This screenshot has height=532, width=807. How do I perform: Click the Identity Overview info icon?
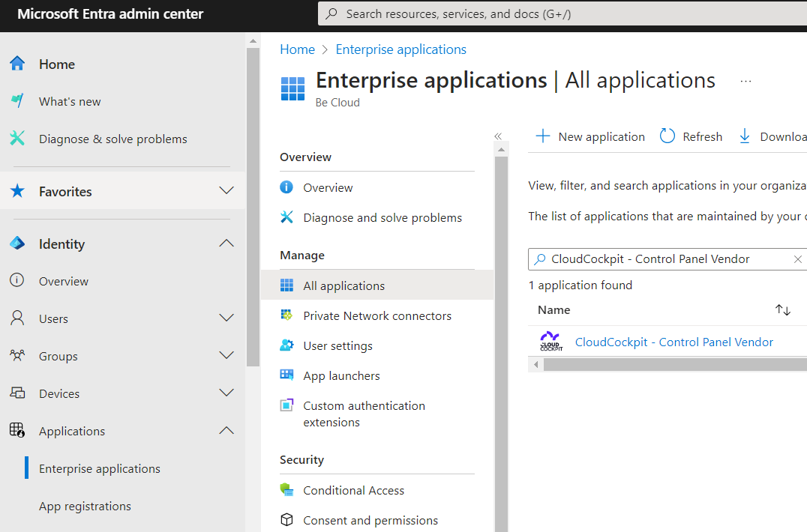click(x=17, y=280)
